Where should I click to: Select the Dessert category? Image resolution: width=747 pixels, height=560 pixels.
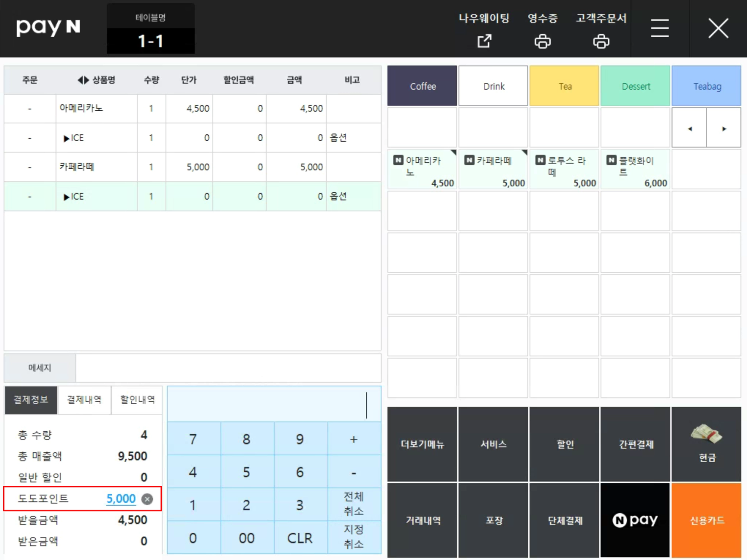click(635, 86)
